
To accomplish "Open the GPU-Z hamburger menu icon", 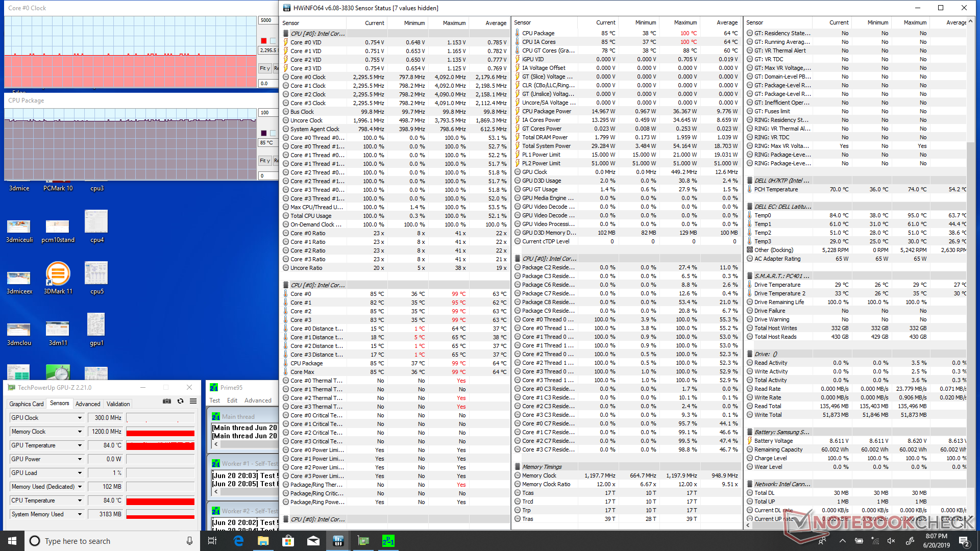I will tap(193, 402).
